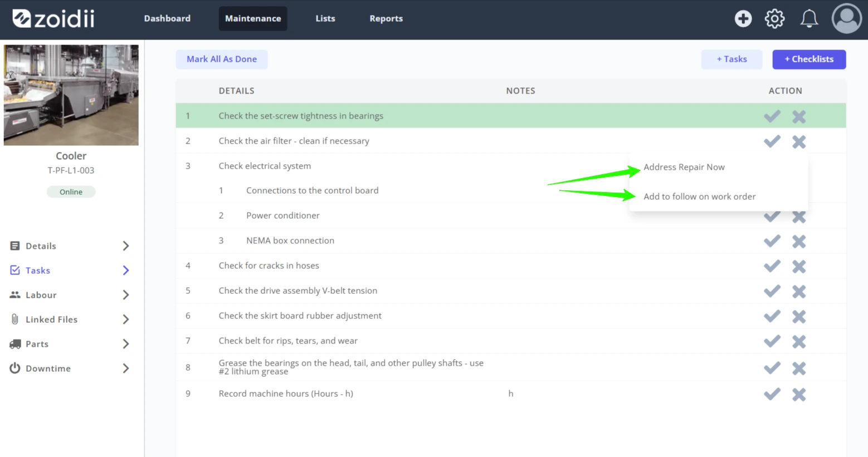Image resolution: width=868 pixels, height=457 pixels.
Task: Select 'Connections to the control board' subtask
Action: (312, 190)
